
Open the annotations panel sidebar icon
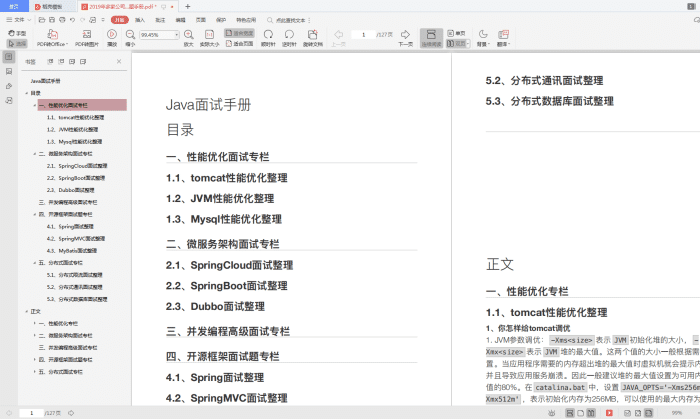click(9, 86)
